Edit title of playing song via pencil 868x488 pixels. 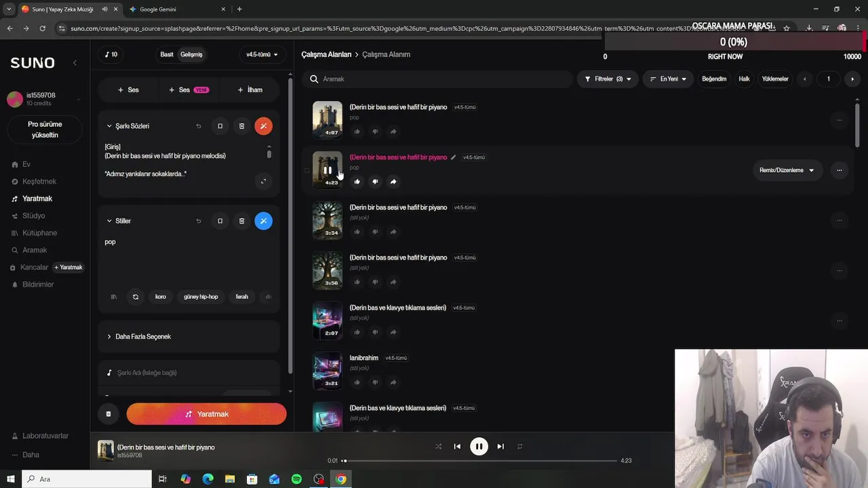tap(453, 157)
